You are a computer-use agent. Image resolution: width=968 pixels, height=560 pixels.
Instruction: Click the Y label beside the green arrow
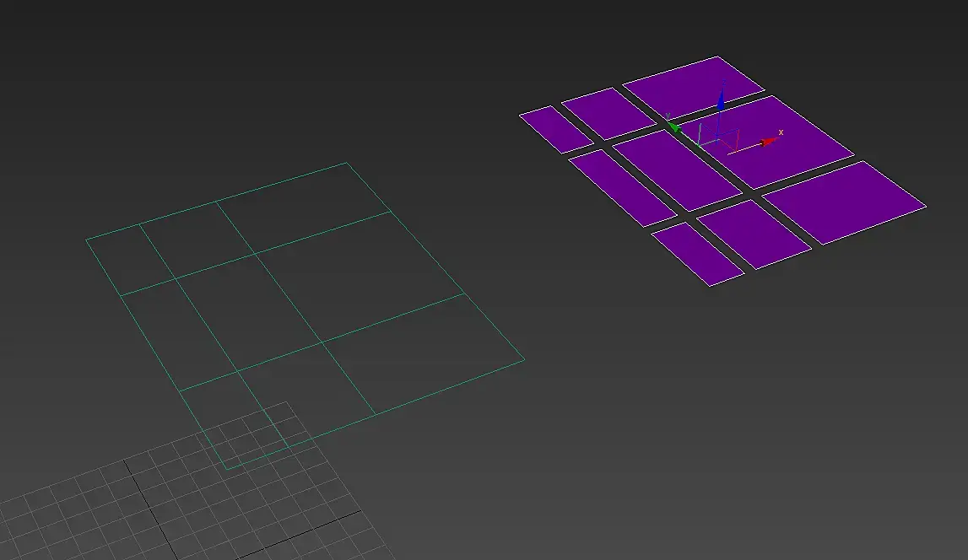668,116
